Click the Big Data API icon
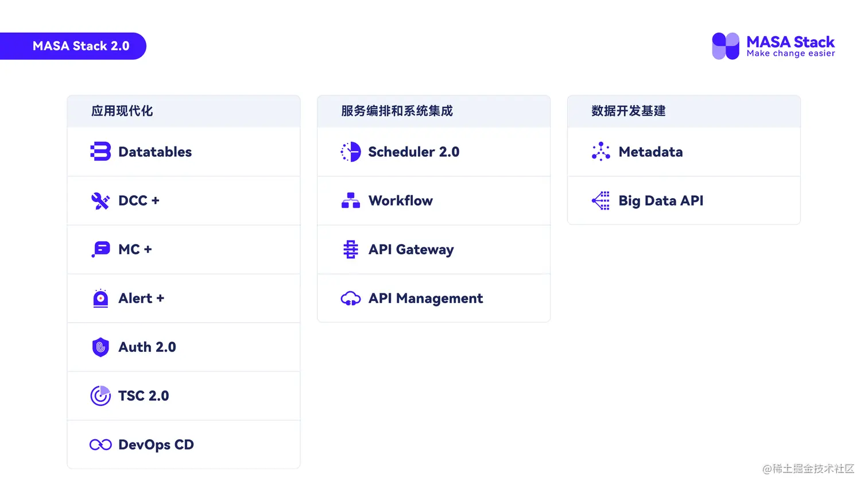Screen dimensions: 868x488 tap(600, 200)
